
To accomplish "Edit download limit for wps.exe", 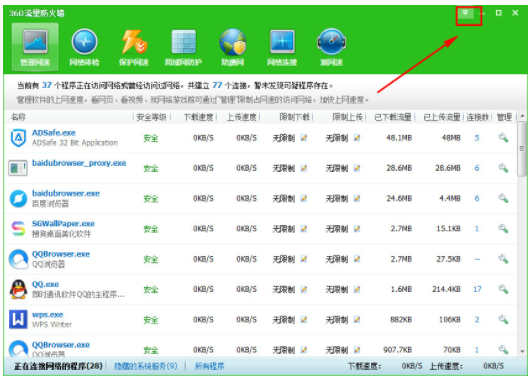I will point(304,320).
